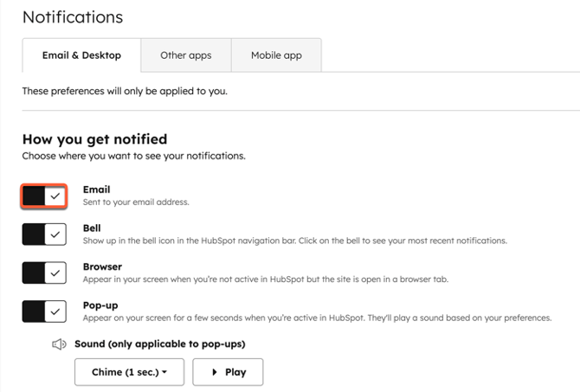Screen dimensions: 580x392
Task: Disable Email notifications toggle
Action: [x=44, y=196]
